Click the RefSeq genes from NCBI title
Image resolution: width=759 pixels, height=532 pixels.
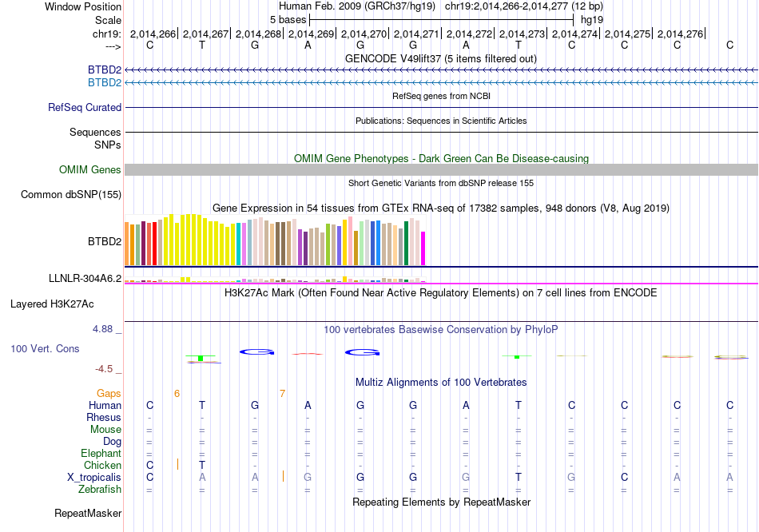441,96
